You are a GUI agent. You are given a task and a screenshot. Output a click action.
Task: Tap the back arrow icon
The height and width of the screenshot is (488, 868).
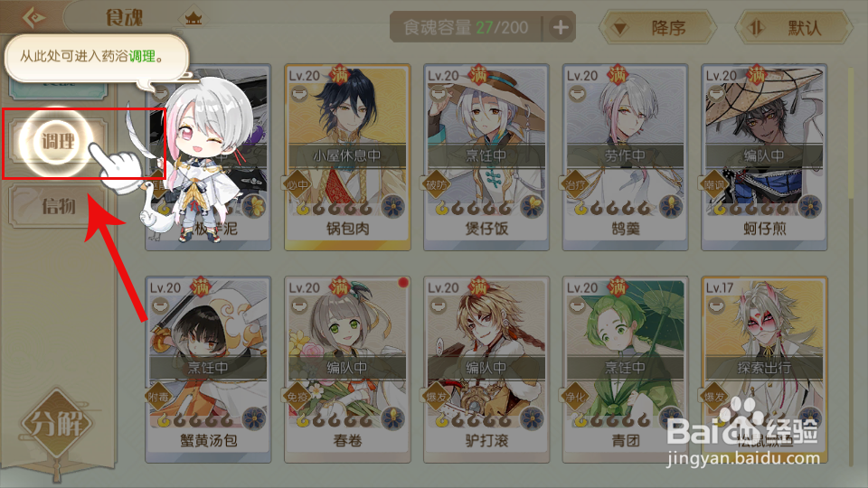pyautogui.click(x=33, y=17)
